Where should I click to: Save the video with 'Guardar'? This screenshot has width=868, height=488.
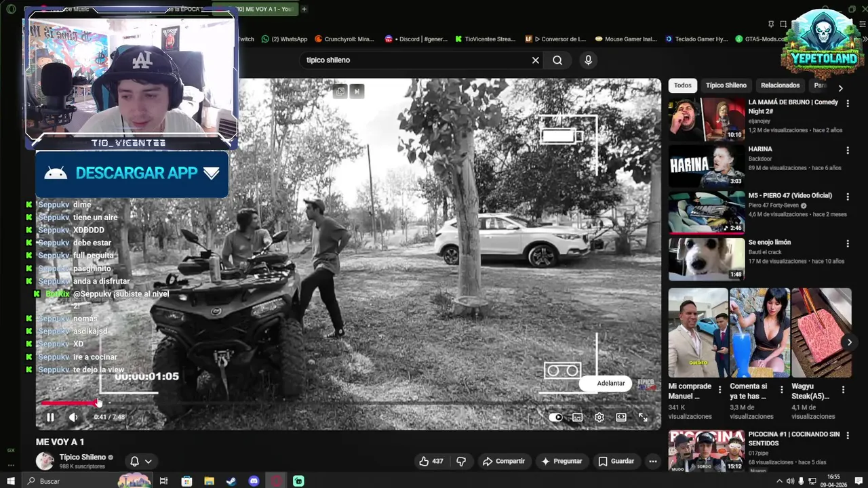[616, 462]
